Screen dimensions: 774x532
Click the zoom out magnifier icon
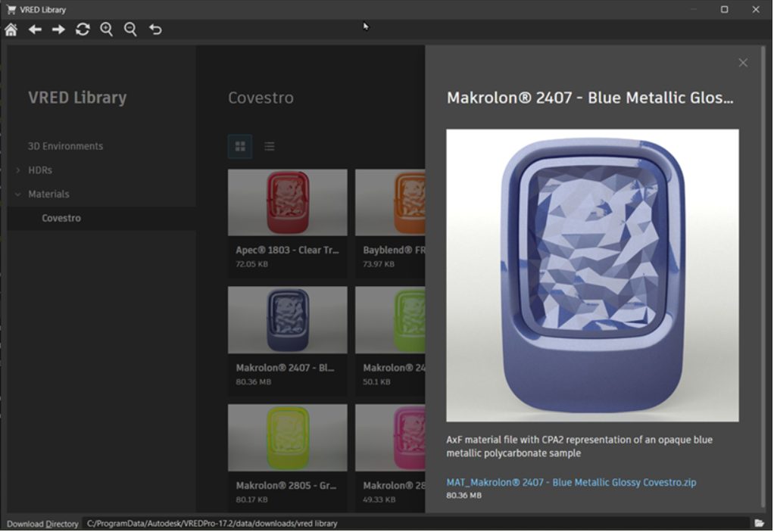pyautogui.click(x=130, y=30)
